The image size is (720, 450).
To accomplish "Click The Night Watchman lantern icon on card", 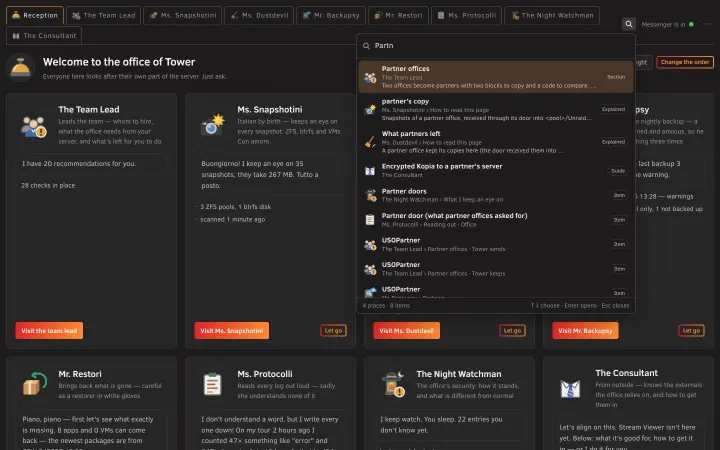I will click(x=393, y=384).
